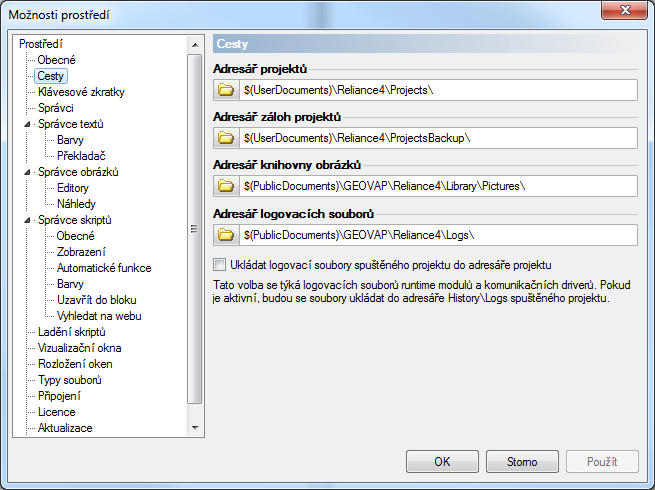The image size is (655, 490).
Task: Open folder browser for Adresář knihovny obrázků
Action: 226,186
